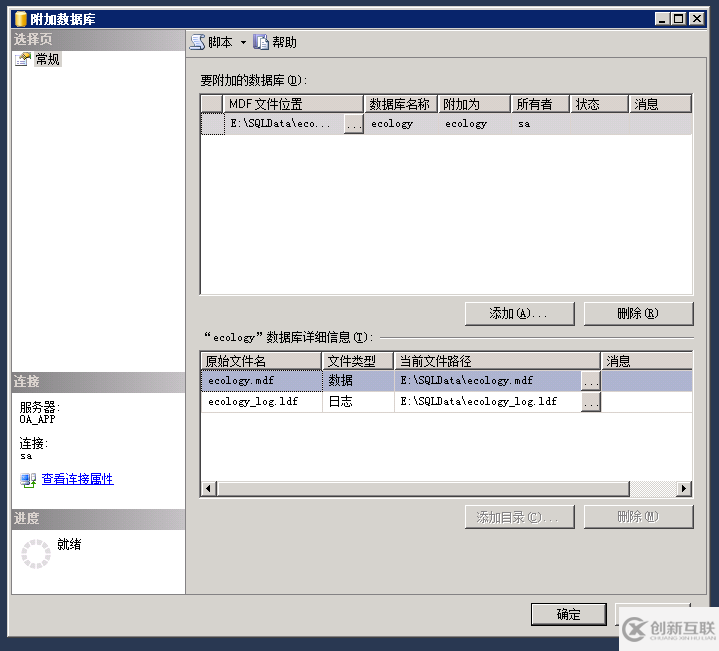719x651 pixels.
Task: Open the 查看连接属性 link
Action: click(77, 479)
